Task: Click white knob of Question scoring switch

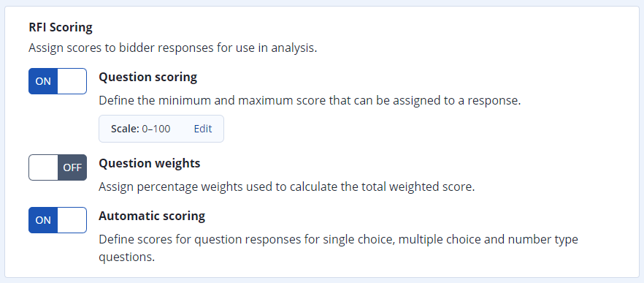Action: 72,81
